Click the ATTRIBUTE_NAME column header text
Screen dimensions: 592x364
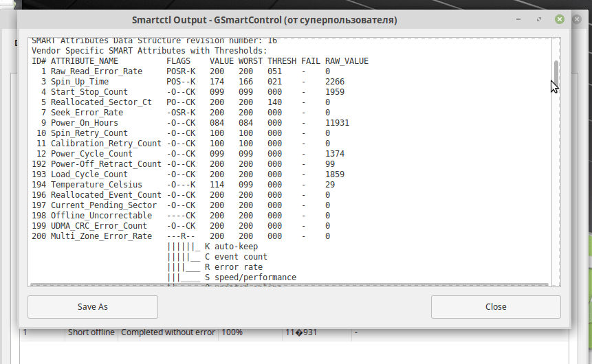(85, 61)
